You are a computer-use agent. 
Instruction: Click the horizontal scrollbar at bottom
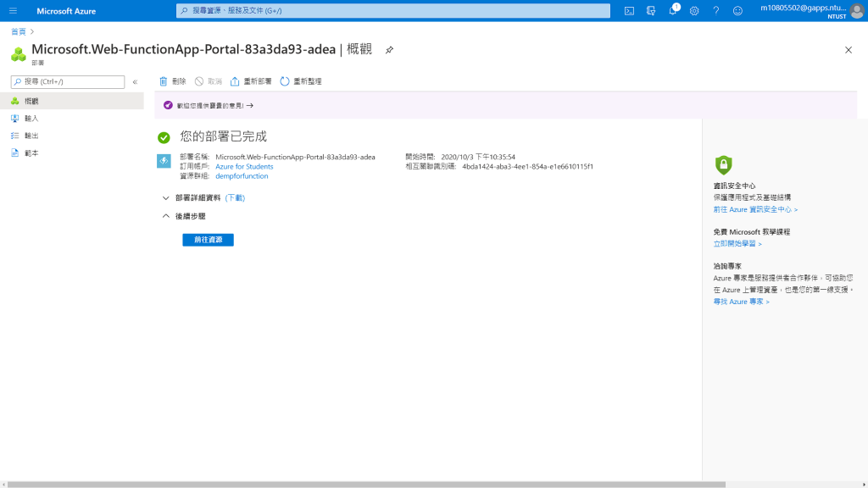[365, 485]
